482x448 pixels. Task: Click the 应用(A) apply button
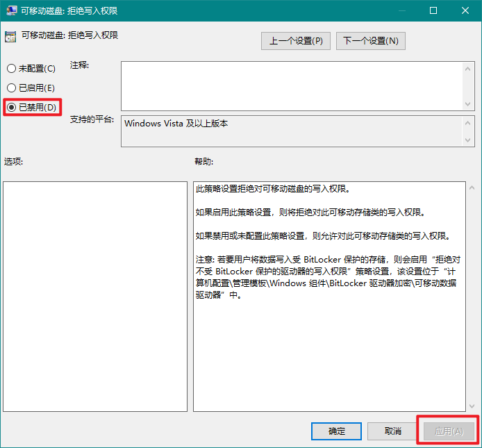pyautogui.click(x=449, y=431)
